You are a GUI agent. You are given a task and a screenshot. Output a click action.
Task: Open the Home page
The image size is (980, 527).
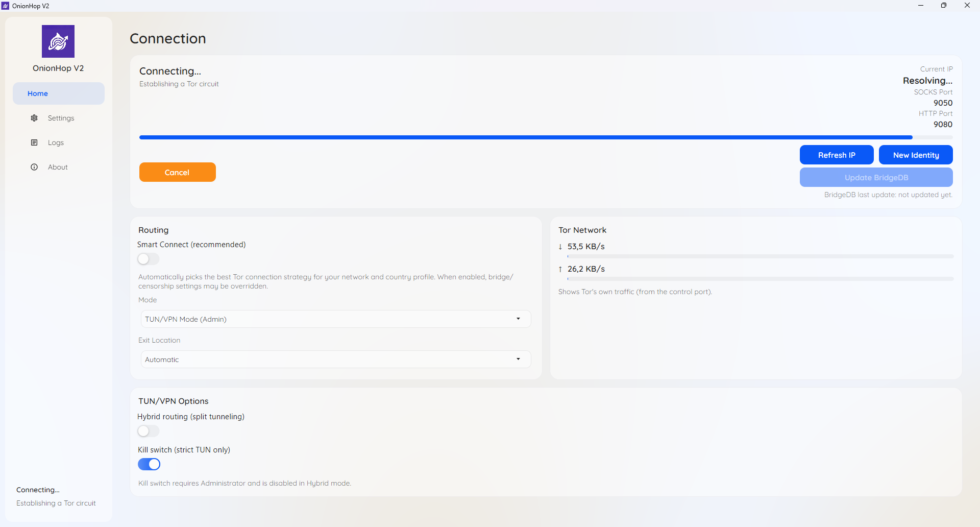[59, 93]
